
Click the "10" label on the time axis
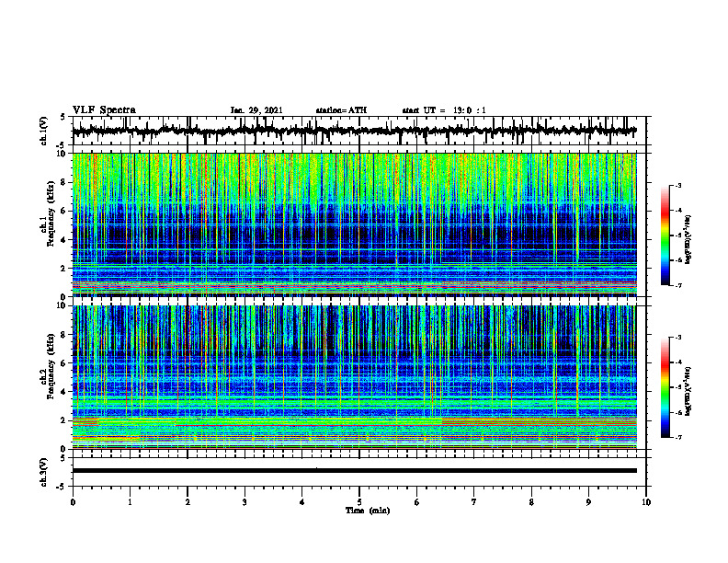click(646, 502)
